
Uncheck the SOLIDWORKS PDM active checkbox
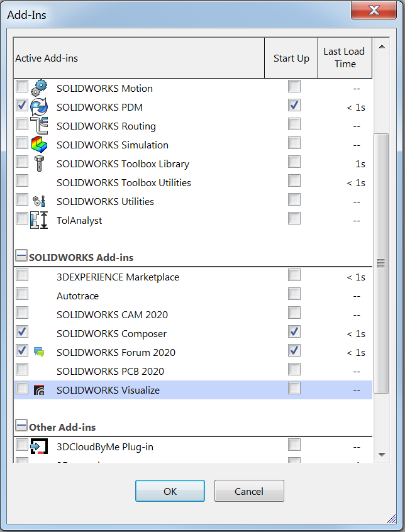22,105
